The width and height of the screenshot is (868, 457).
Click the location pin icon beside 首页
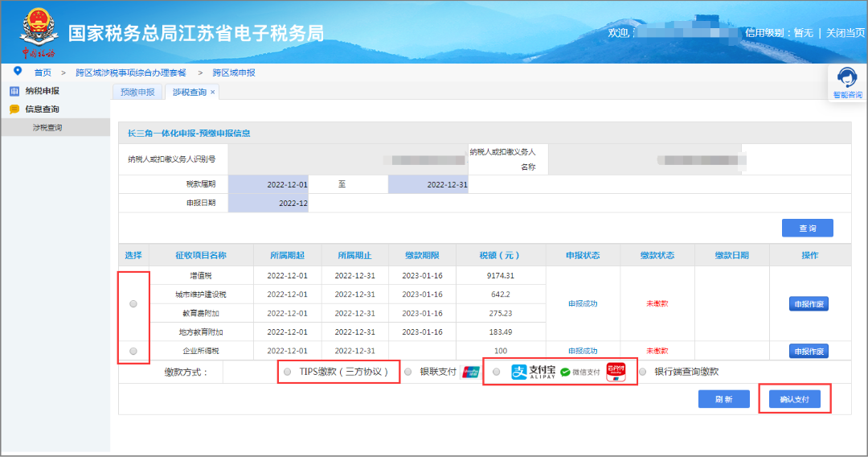pos(18,72)
